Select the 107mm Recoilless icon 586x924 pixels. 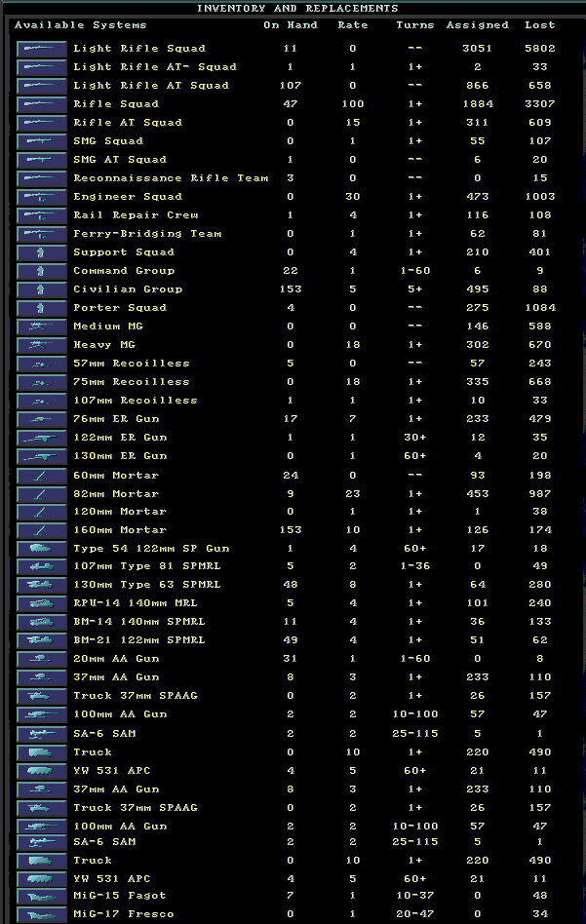click(x=41, y=401)
